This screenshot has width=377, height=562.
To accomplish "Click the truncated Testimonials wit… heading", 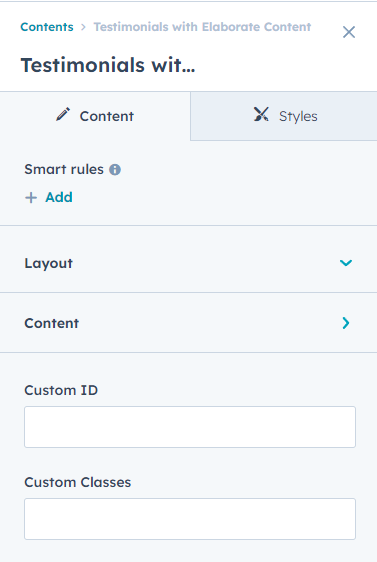I will click(108, 65).
